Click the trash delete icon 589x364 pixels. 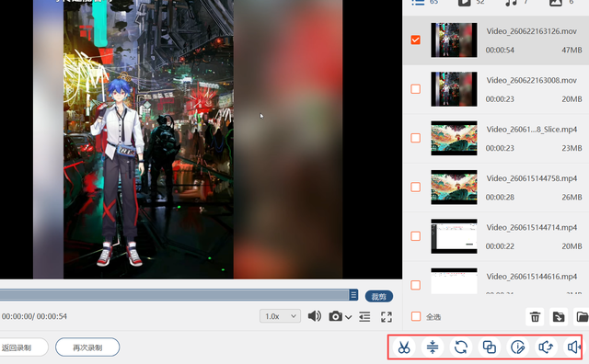tap(535, 317)
